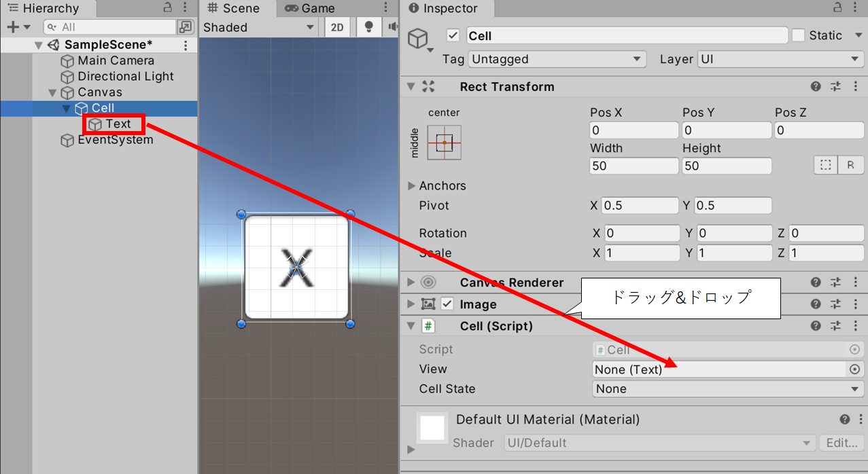Screen dimensions: 868x474
Task: Open the Tag dropdown showing Untagged
Action: click(557, 59)
